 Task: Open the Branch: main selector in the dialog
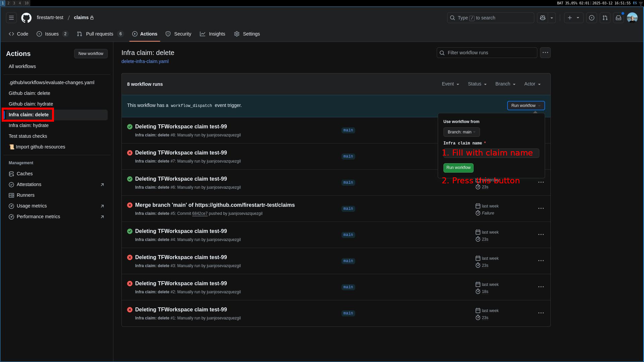[x=462, y=132]
